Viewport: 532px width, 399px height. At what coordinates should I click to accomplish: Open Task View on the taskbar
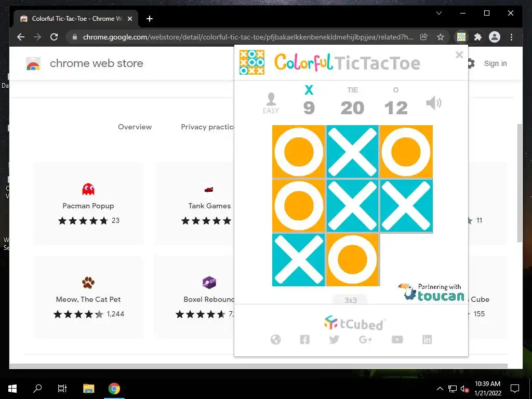click(62, 389)
